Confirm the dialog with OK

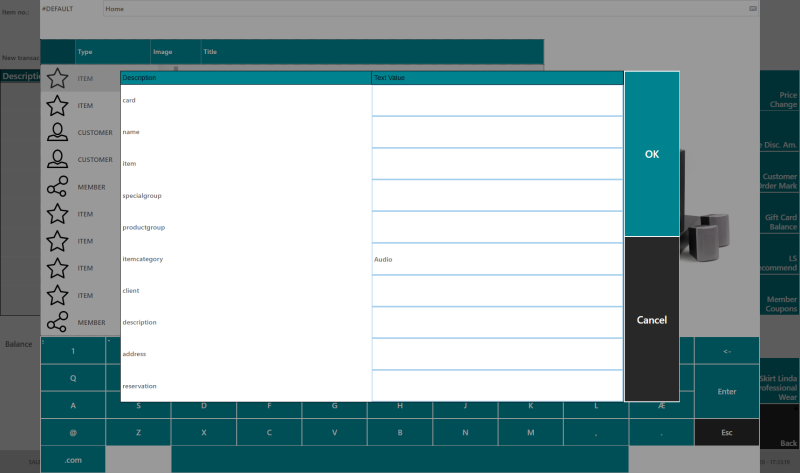652,154
